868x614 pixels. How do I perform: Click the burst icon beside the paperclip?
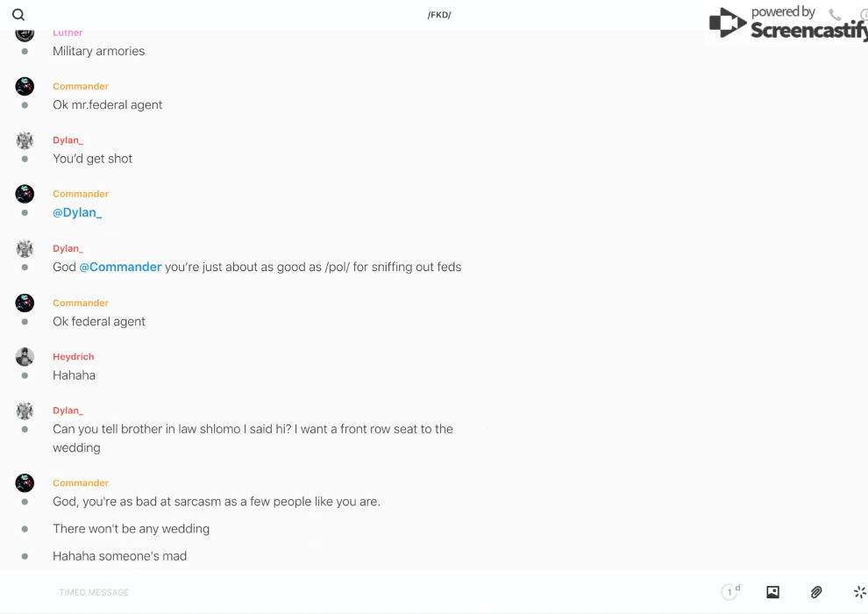click(x=859, y=592)
